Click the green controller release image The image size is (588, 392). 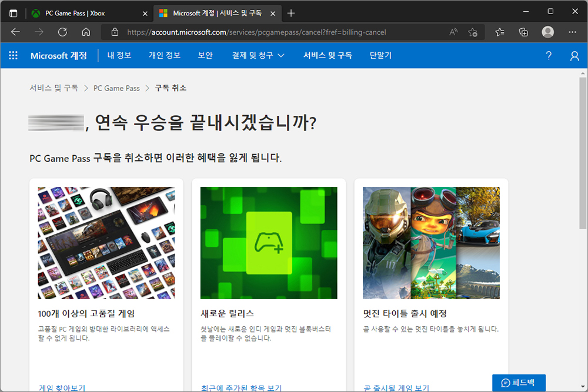coord(269,243)
